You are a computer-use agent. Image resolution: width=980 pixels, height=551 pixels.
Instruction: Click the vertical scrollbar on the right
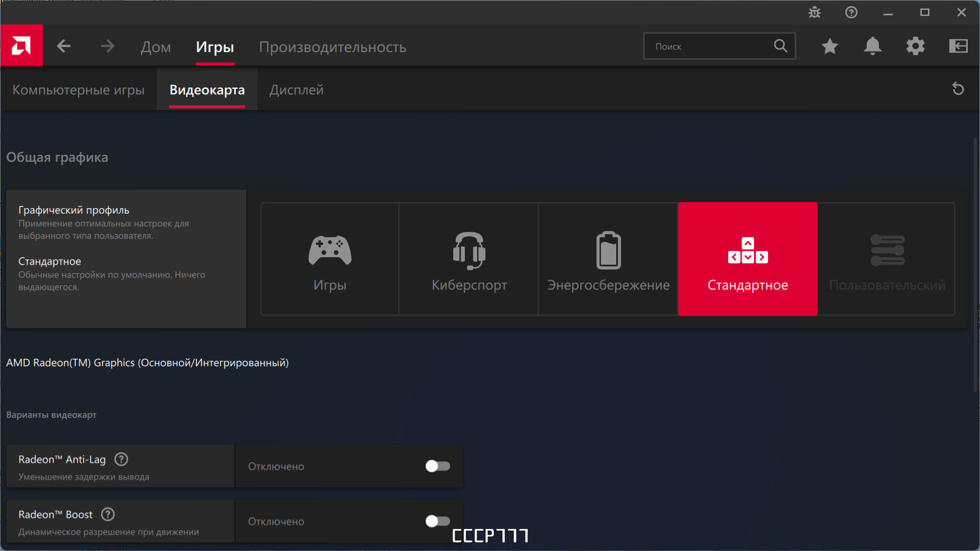[x=976, y=264]
